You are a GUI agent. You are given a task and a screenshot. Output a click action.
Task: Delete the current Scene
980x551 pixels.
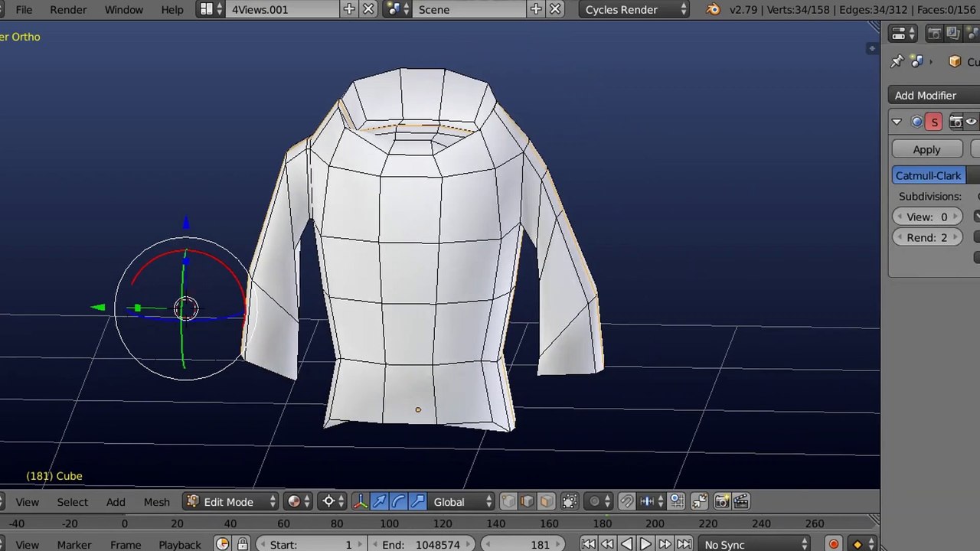pyautogui.click(x=555, y=10)
